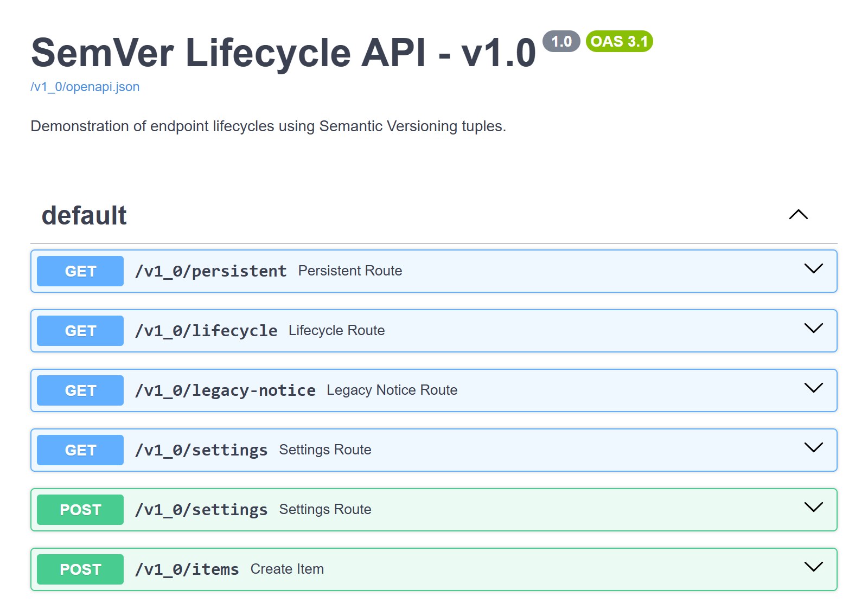Viewport: 868px width, 616px height.
Task: Select the /v1_0/persistent path text
Action: pyautogui.click(x=211, y=271)
